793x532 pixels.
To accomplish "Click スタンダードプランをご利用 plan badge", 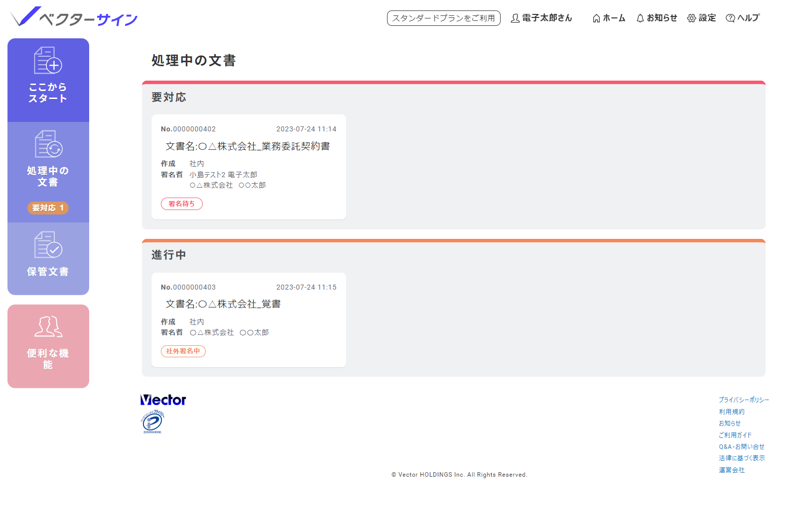I will 444,18.
